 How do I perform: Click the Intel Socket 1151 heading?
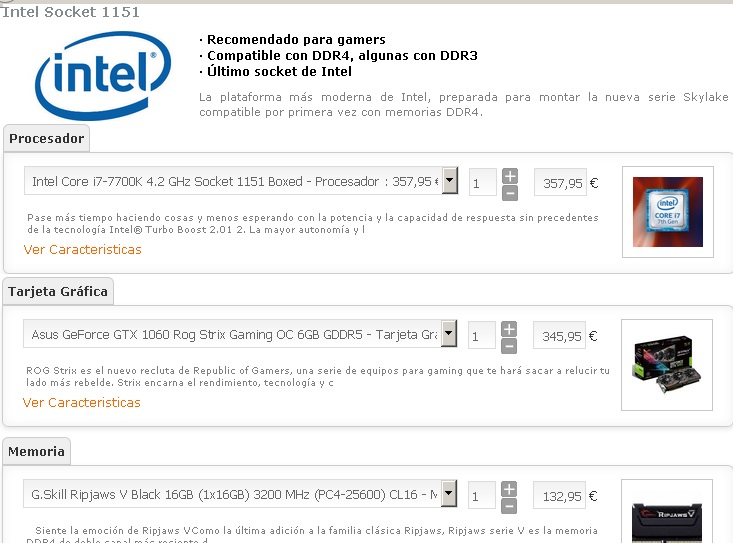click(71, 12)
